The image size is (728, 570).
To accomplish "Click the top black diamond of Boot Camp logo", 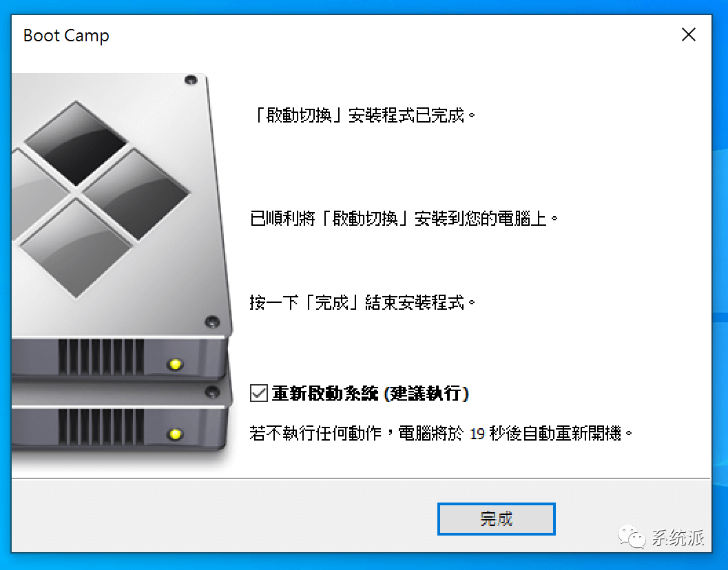I will click(x=76, y=142).
